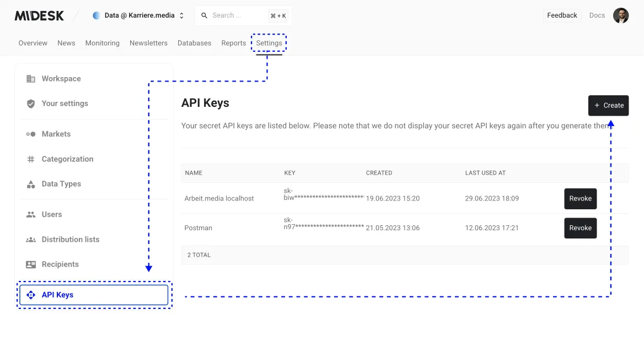Screen dimensions: 644x347
Task: Click the Feedback button
Action: coord(562,15)
